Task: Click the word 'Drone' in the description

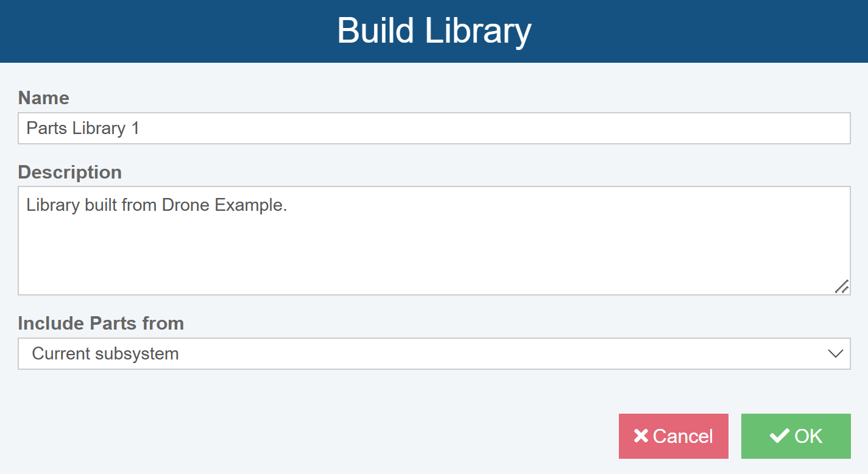Action: (186, 205)
